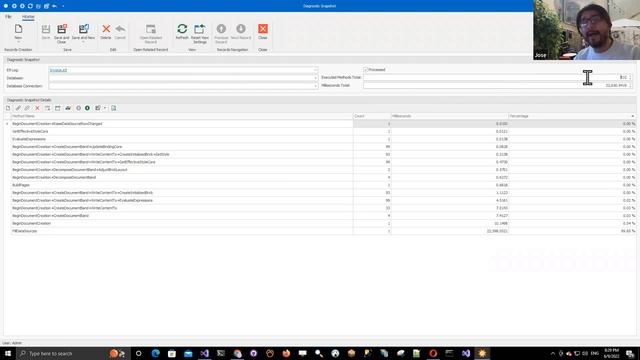Open Opera browser from the taskbar
Image resolution: width=640 pixels, height=360 pixels.
pos(433,353)
